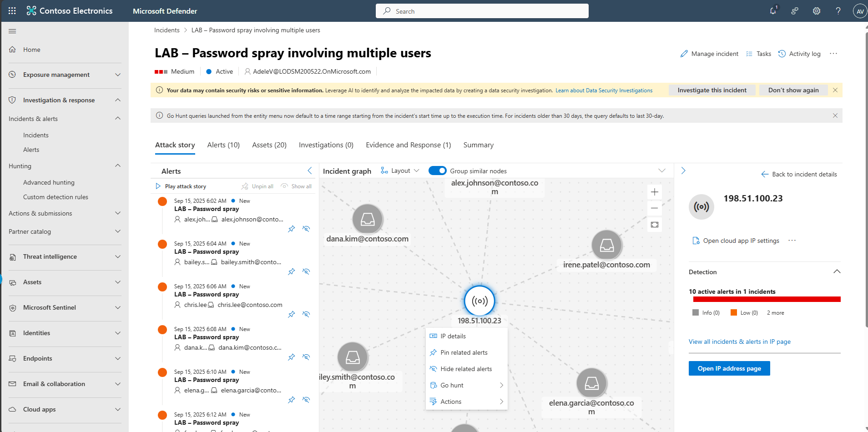Viewport: 868px width, 432px height.
Task: Click Open IP address page button
Action: pyautogui.click(x=729, y=368)
